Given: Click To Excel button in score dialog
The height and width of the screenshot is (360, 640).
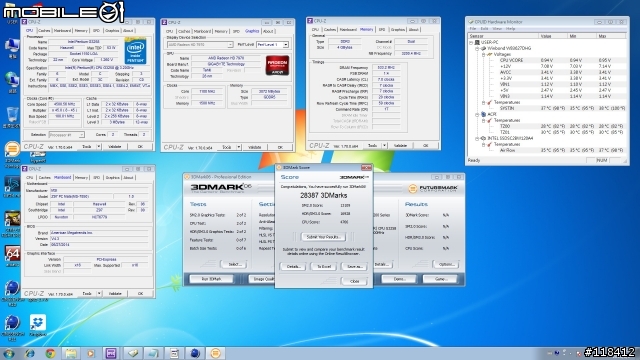Looking at the screenshot, I should point(324,267).
